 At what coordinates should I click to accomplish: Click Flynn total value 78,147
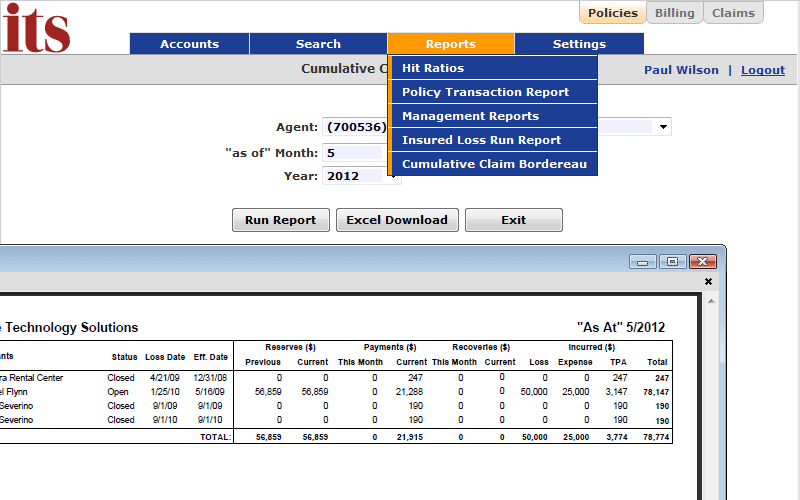pyautogui.click(x=656, y=392)
